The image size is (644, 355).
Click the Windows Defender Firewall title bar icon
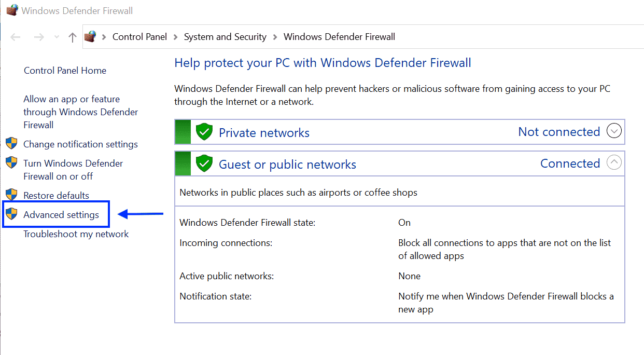point(12,10)
